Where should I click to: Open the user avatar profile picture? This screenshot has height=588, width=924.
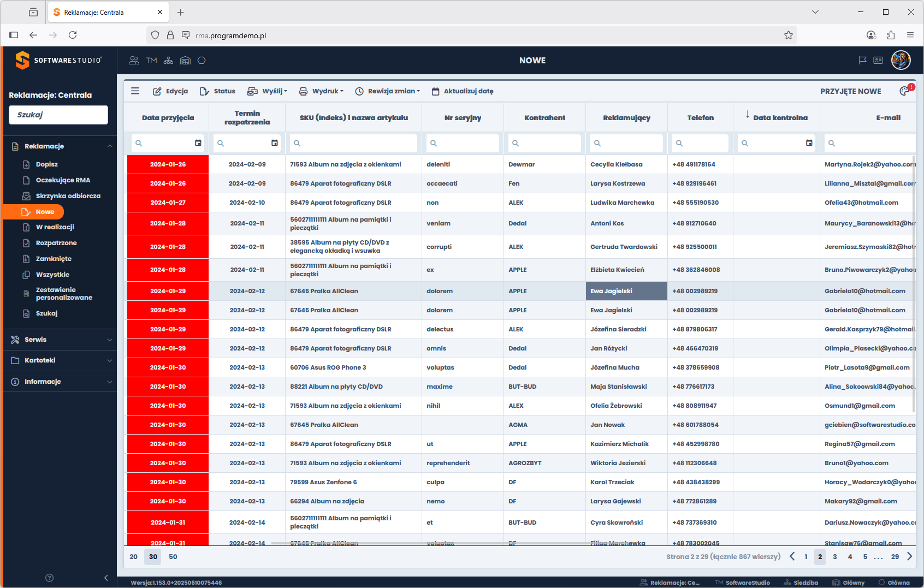click(901, 60)
